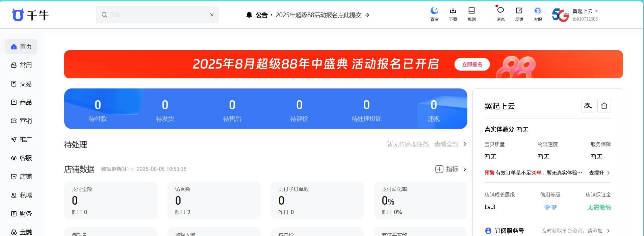Open 待处理投诉 count
This screenshot has width=644, height=236.
tap(366, 110)
